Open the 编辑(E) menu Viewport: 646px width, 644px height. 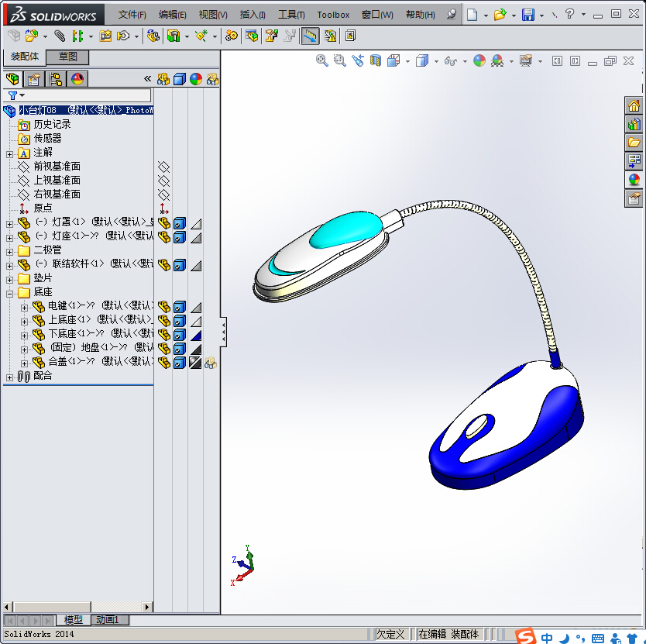172,15
